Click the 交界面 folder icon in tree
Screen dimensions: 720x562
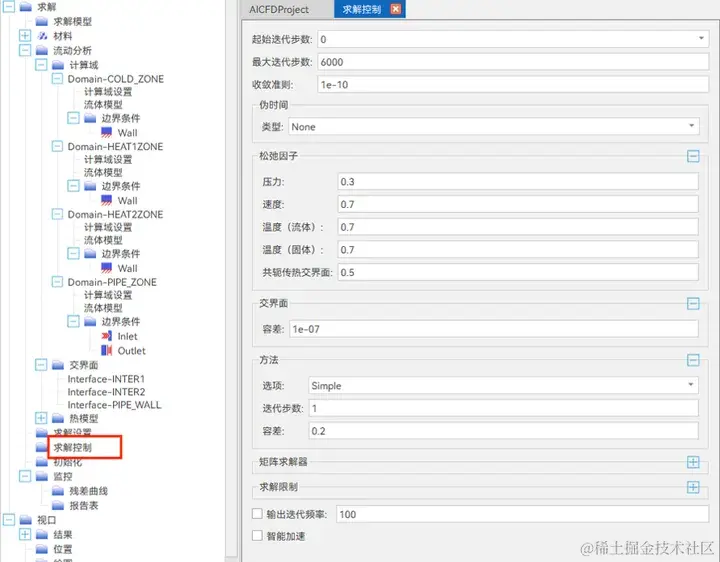click(x=58, y=365)
